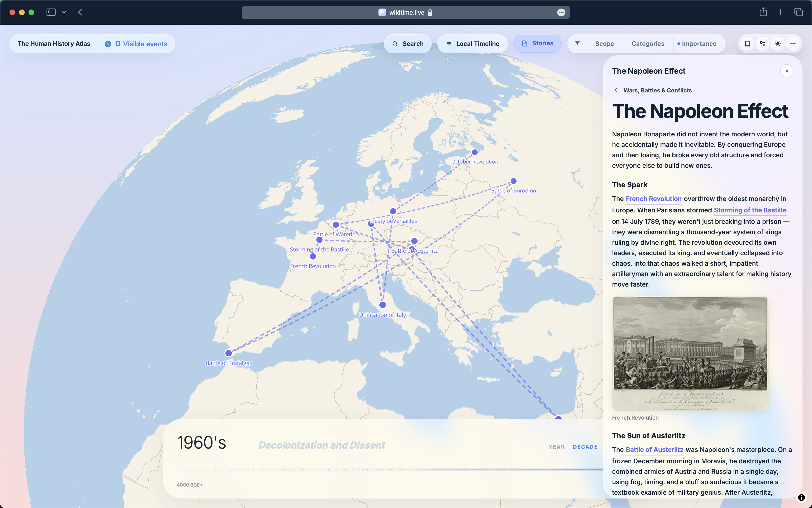Open the Categories filter dropdown
Viewport: 812px width, 508px height.
point(647,43)
